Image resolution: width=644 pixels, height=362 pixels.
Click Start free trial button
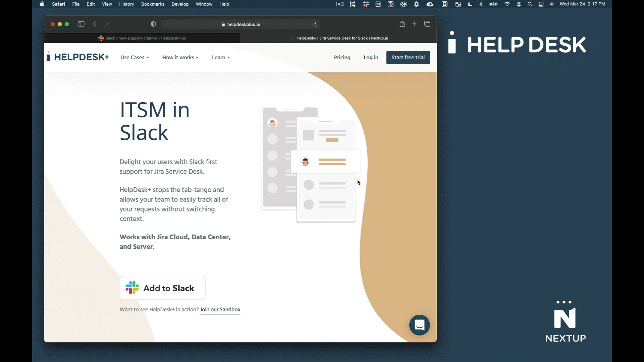(x=408, y=57)
